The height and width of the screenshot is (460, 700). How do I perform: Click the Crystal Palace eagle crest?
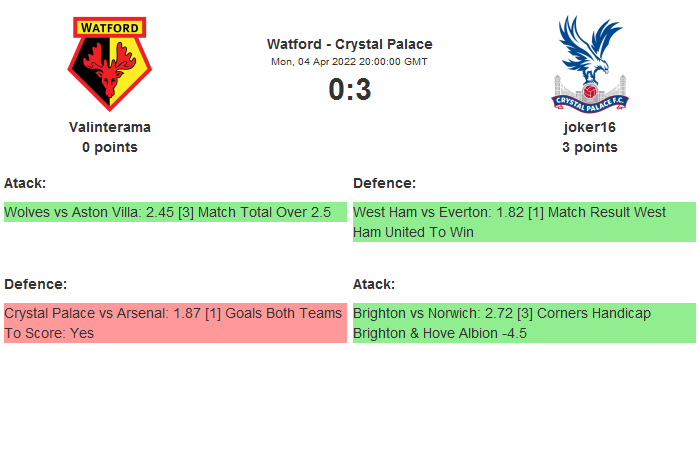(x=589, y=62)
